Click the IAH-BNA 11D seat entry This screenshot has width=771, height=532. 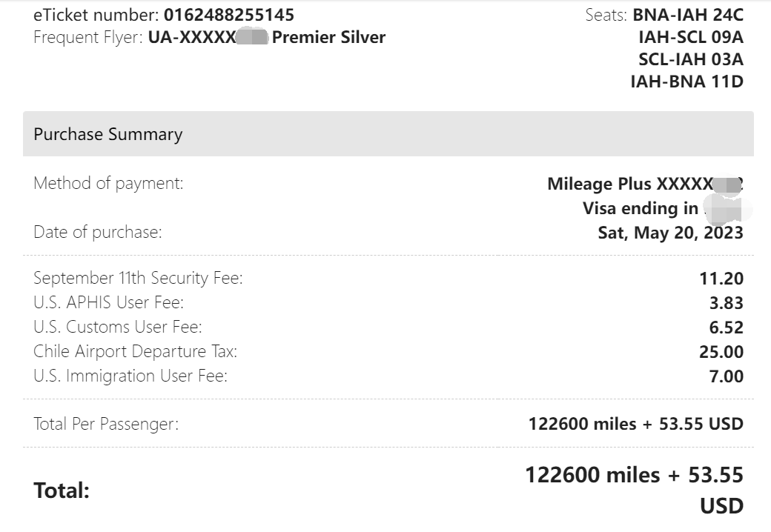(x=686, y=82)
